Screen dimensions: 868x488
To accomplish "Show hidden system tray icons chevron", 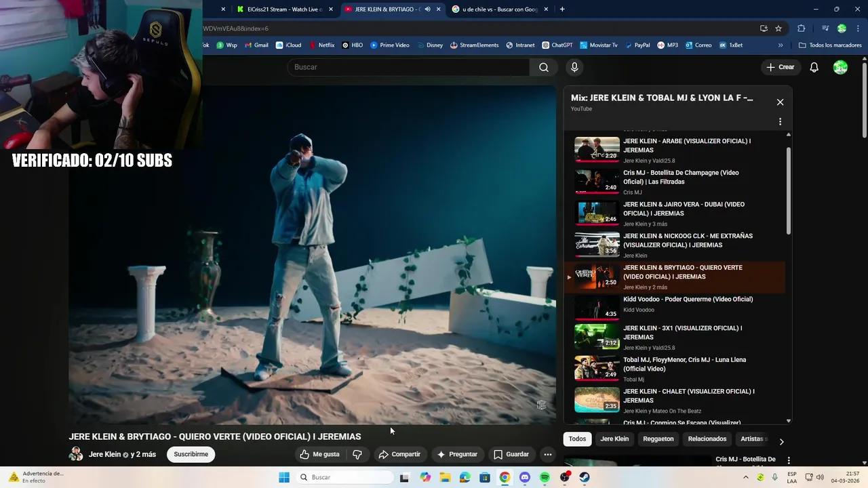I will 746,477.
